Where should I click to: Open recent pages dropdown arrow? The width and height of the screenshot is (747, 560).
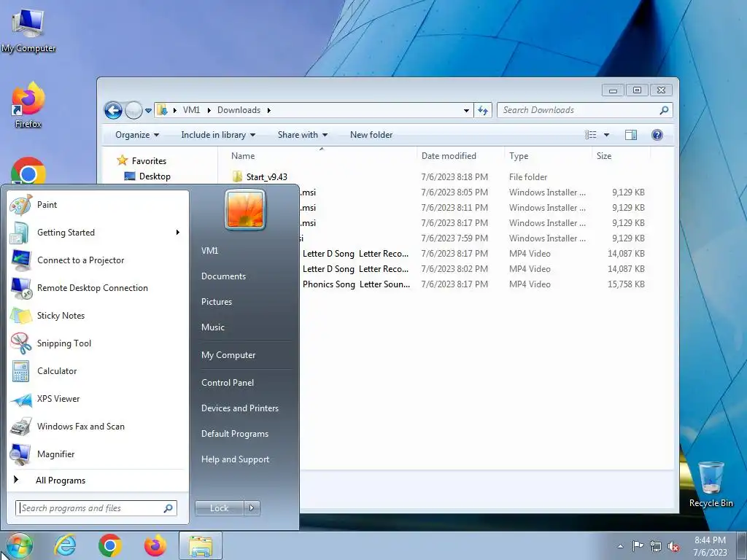(x=148, y=111)
